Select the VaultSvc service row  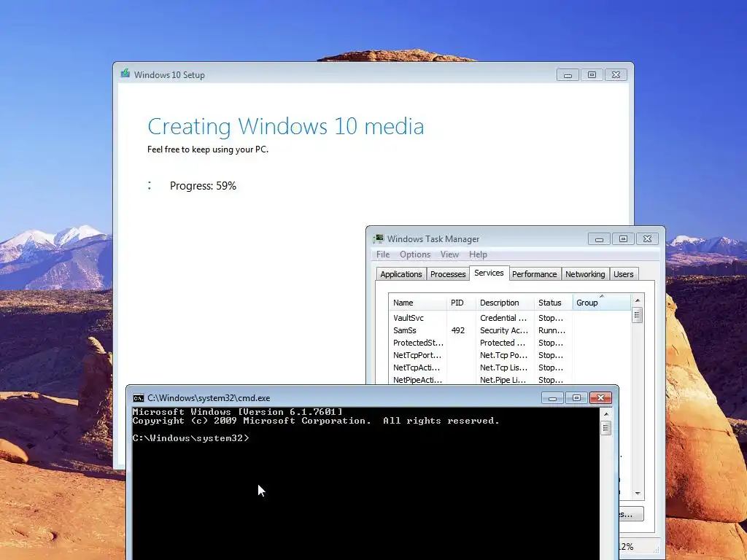510,318
